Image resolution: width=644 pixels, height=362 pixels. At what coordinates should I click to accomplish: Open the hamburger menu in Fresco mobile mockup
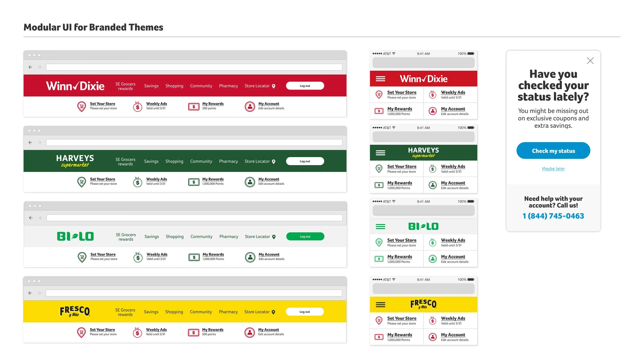click(x=380, y=305)
